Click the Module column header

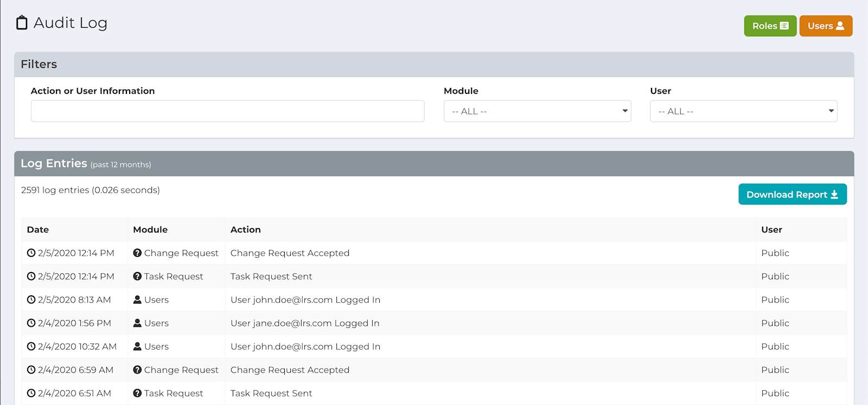pos(150,230)
